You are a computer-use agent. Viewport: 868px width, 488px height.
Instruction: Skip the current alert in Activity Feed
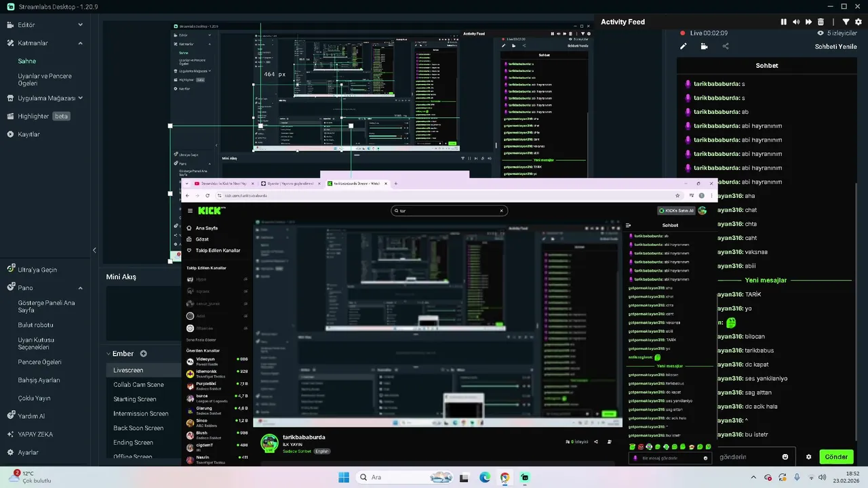(808, 22)
